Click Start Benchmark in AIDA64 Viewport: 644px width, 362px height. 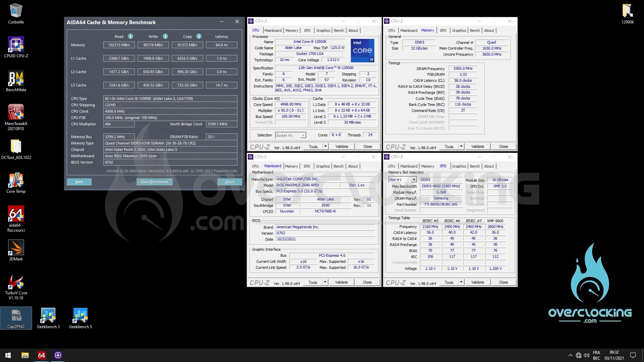[154, 182]
